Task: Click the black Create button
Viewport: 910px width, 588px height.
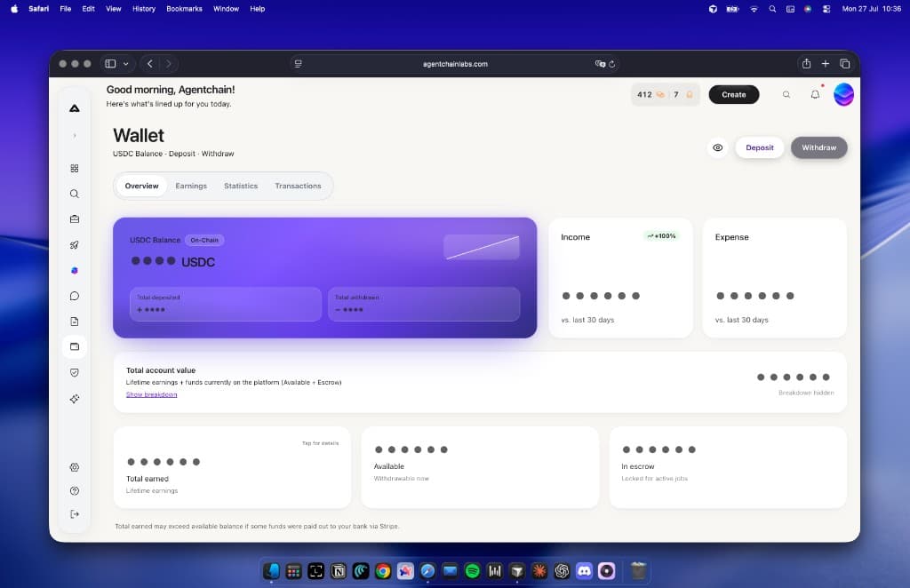Action: 733,94
